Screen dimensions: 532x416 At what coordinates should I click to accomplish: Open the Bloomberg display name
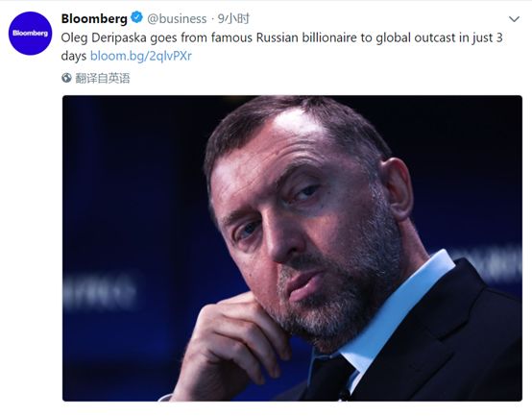pyautogui.click(x=94, y=18)
